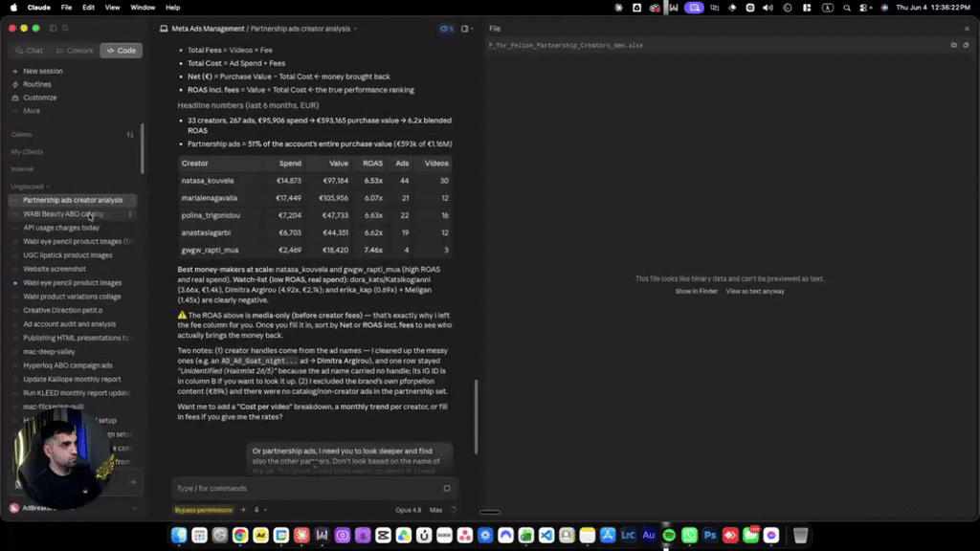
Task: Click View as text anyway link
Action: [x=755, y=292]
